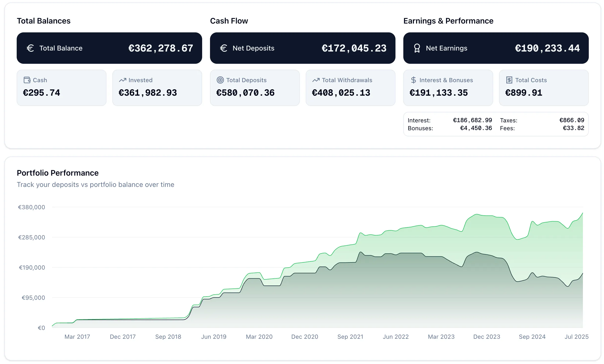Image resolution: width=604 pixels, height=364 pixels.
Task: Click the Interest & Bonuses tile
Action: 448,88
